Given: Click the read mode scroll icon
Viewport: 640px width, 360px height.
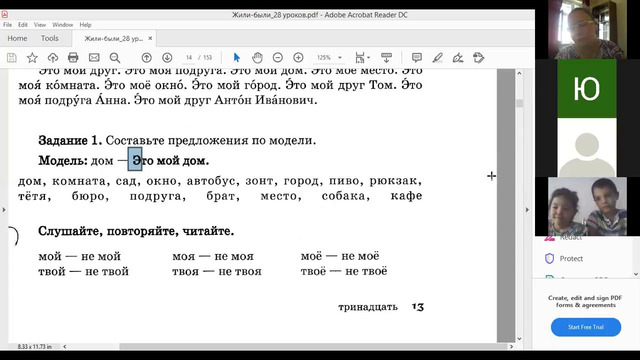Looking at the screenshot, I should 386,58.
